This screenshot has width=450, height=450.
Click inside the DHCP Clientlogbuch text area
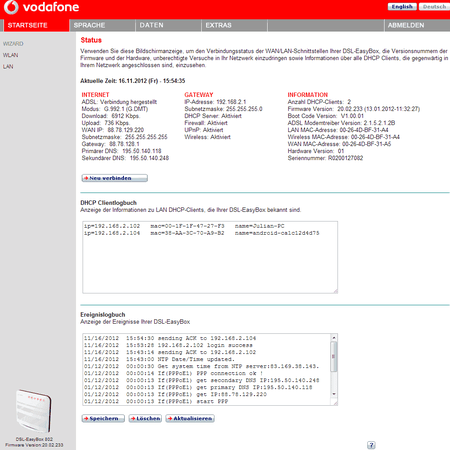210,257
